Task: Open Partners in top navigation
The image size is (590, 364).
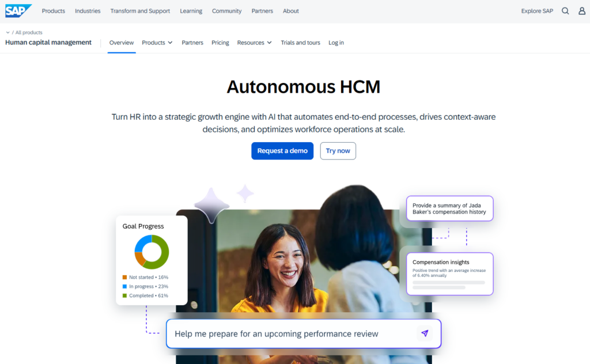Action: point(262,11)
